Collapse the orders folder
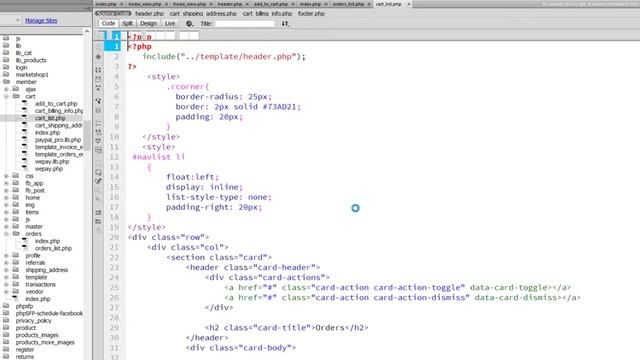Image resolution: width=640 pixels, height=360 pixels. (6, 234)
